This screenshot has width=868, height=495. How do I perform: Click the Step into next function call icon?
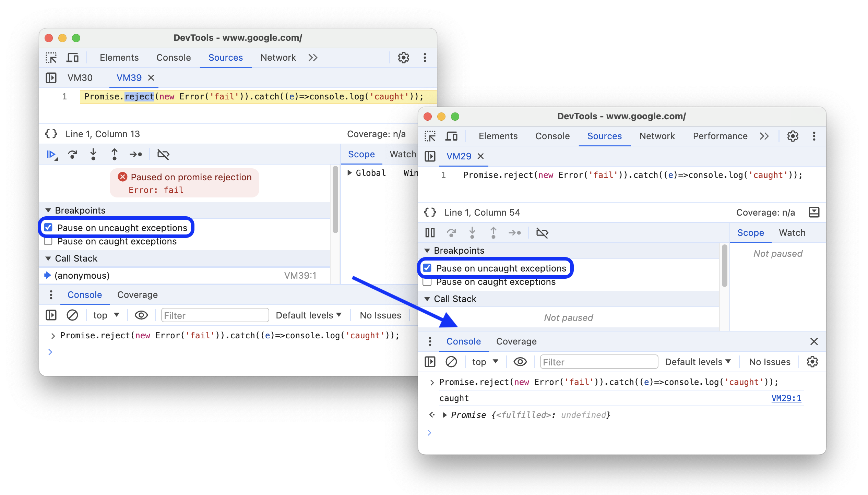(x=94, y=156)
